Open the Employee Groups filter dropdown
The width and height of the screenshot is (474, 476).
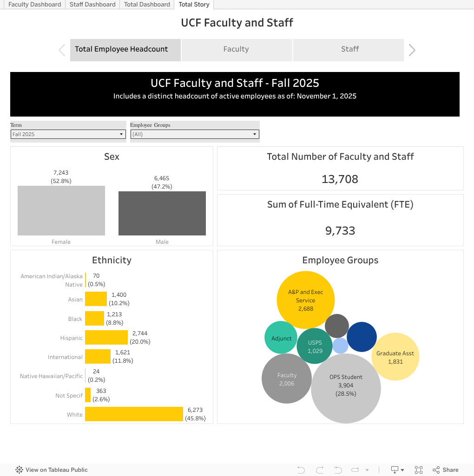pyautogui.click(x=255, y=134)
